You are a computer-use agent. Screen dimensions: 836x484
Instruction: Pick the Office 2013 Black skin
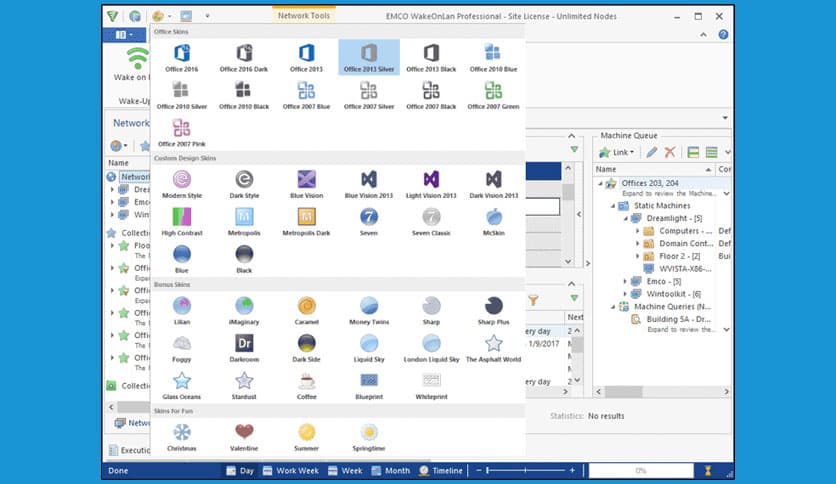point(431,58)
